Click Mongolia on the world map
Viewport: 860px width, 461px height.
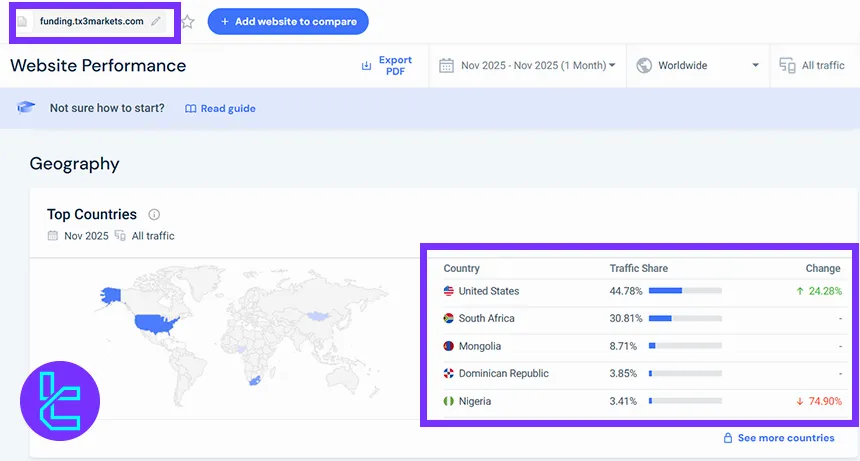(x=318, y=316)
